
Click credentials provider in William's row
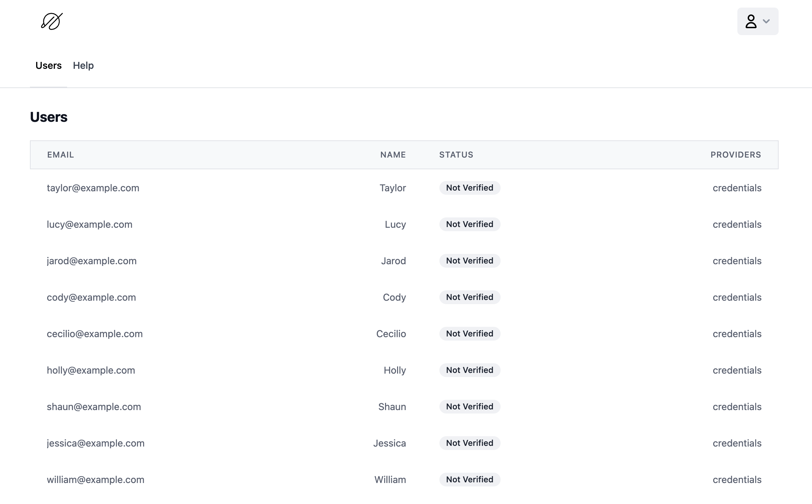click(737, 480)
